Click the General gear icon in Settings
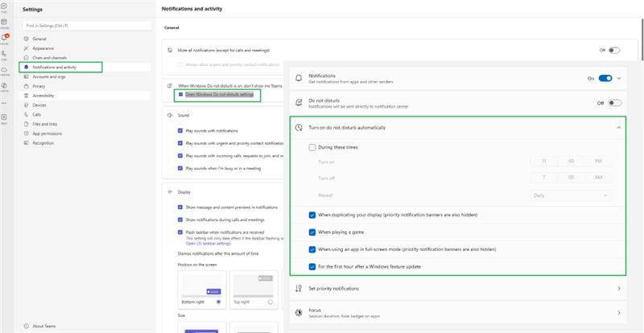The height and width of the screenshot is (333, 644). point(27,39)
